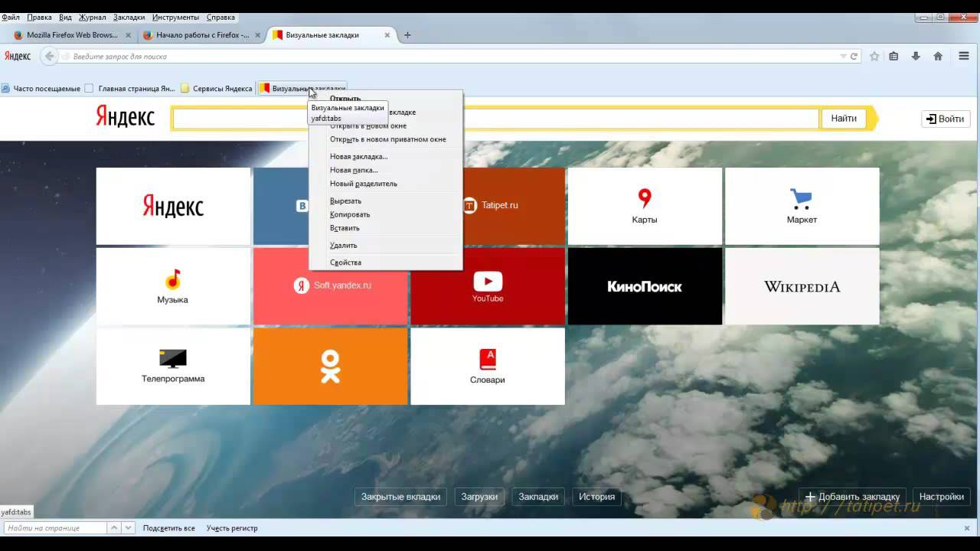980x551 pixels.
Task: Click the back arrow navigation button
Action: click(x=50, y=56)
